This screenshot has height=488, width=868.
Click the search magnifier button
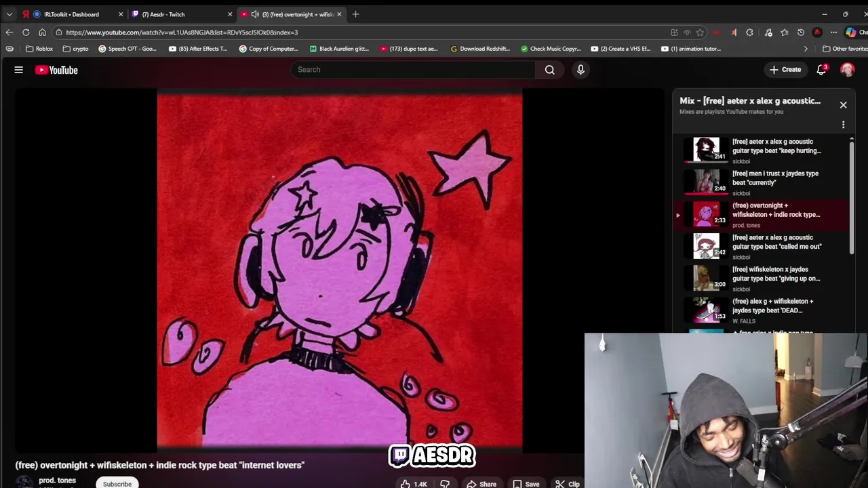tap(550, 70)
